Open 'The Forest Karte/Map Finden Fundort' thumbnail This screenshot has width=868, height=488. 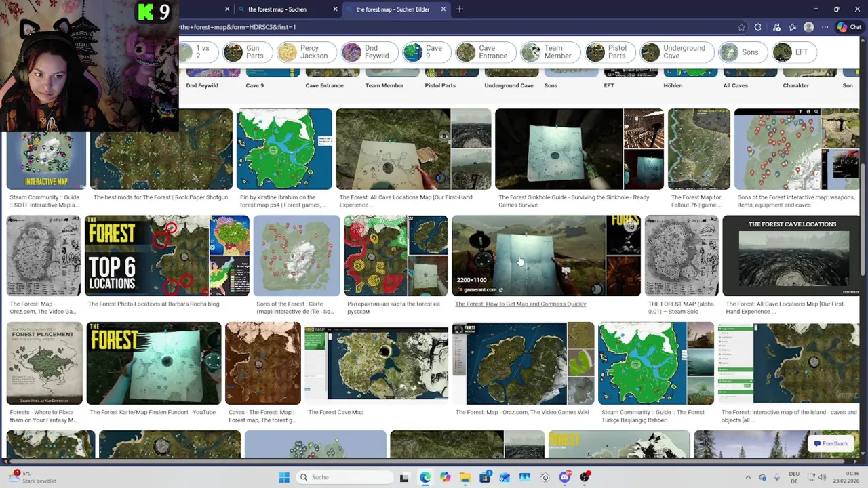tap(154, 363)
